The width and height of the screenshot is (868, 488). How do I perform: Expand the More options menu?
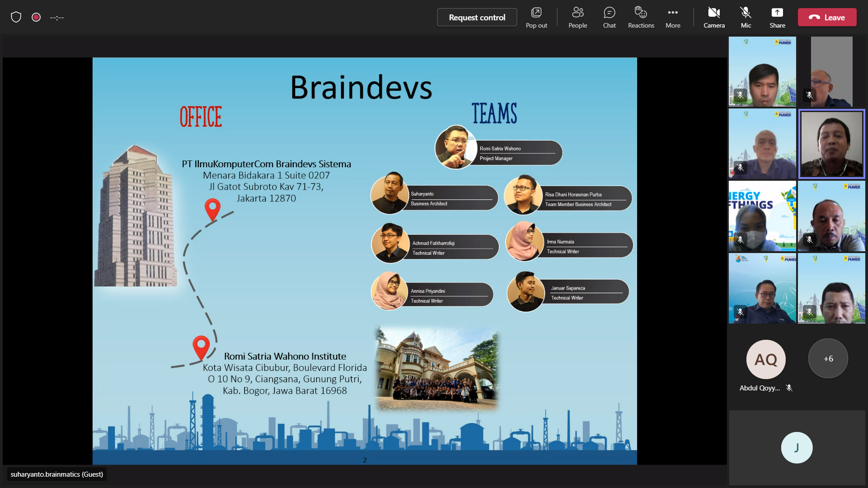(x=672, y=17)
